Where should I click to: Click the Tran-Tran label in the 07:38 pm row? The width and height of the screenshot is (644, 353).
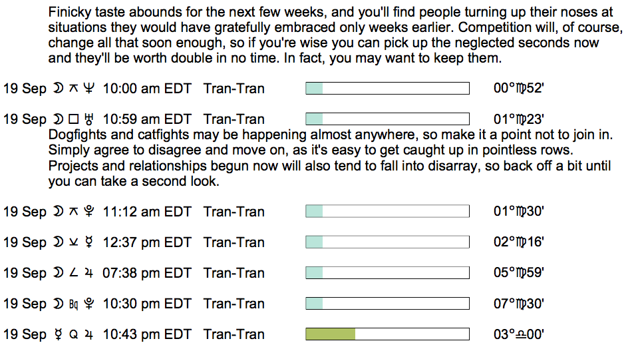(234, 273)
